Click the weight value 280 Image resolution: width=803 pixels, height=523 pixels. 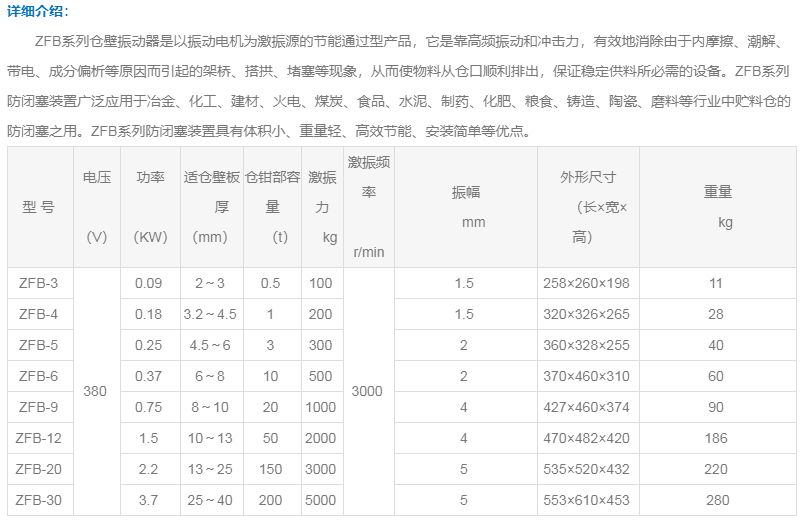pos(716,500)
